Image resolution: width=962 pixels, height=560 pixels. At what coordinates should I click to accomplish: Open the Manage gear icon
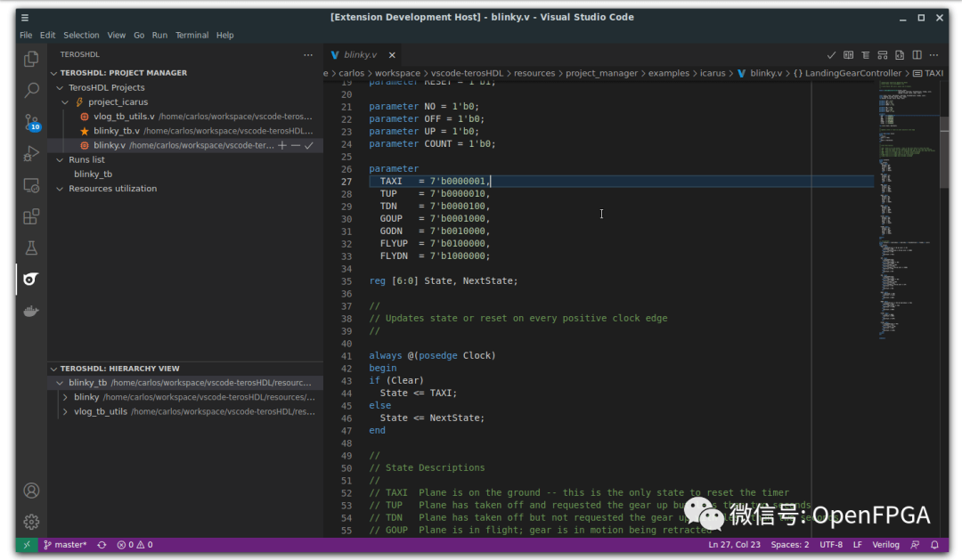click(31, 522)
